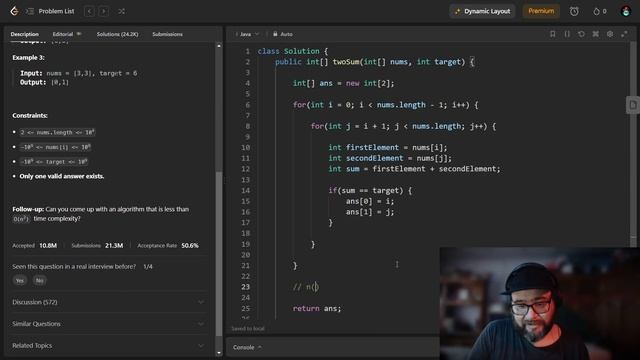Open the notes side panel icon
Viewport: 640px width, 360px height.
633,105
